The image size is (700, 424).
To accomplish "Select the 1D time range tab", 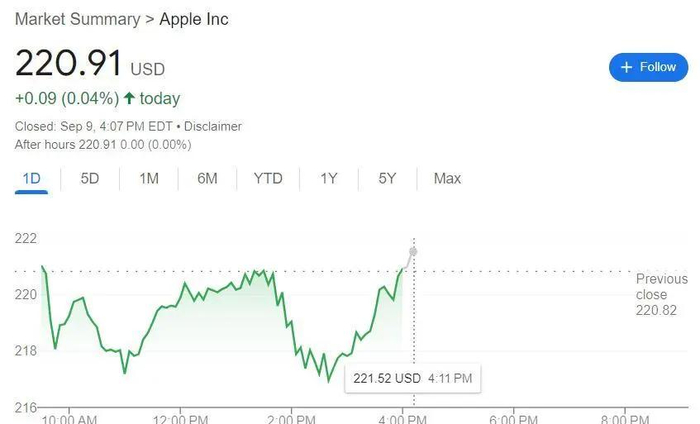I will click(31, 178).
